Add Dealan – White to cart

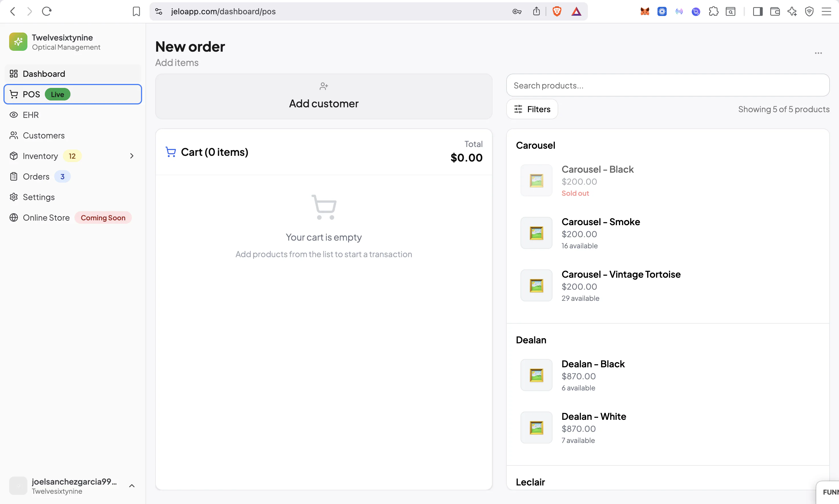(x=667, y=428)
